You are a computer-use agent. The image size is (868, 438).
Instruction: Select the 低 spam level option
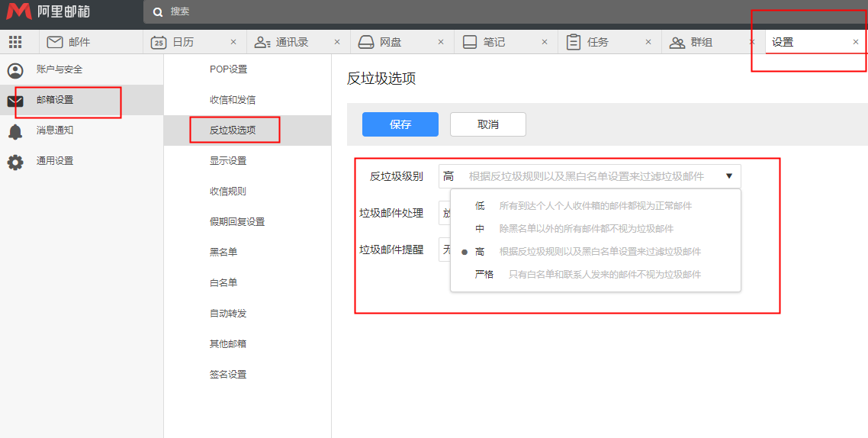pyautogui.click(x=481, y=206)
